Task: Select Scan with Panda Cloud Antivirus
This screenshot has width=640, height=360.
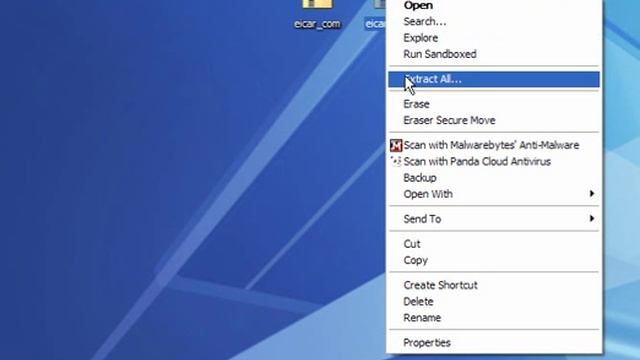Action: point(493,162)
